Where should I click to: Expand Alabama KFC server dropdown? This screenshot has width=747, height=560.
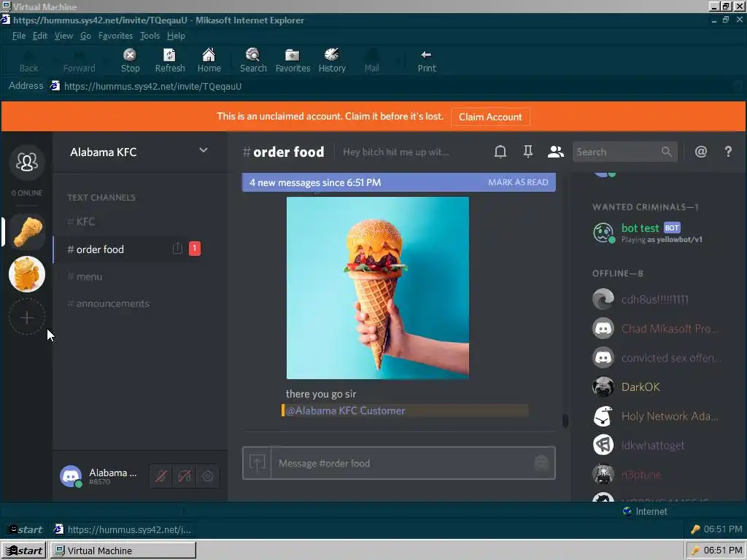204,150
